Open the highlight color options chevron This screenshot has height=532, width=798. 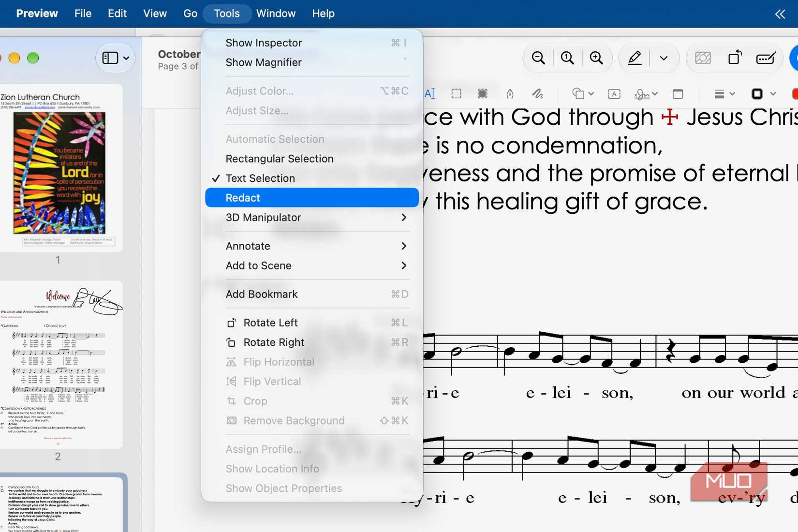[x=664, y=58]
